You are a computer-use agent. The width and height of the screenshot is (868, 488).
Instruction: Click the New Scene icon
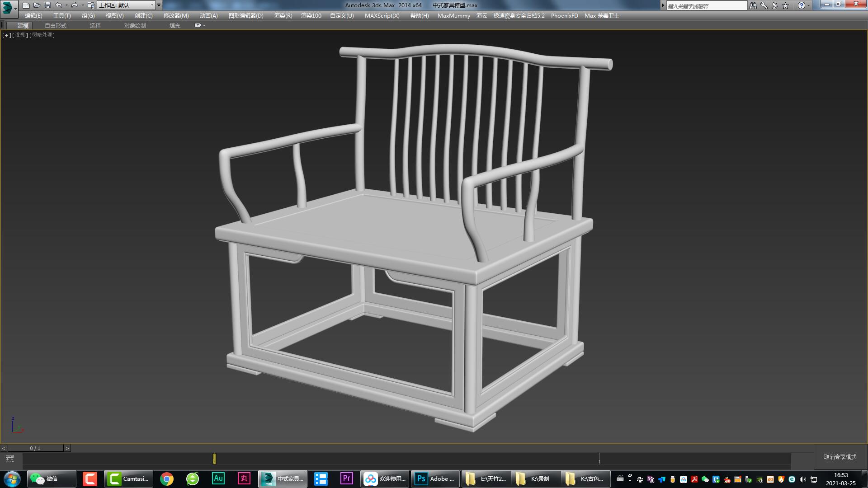(26, 5)
